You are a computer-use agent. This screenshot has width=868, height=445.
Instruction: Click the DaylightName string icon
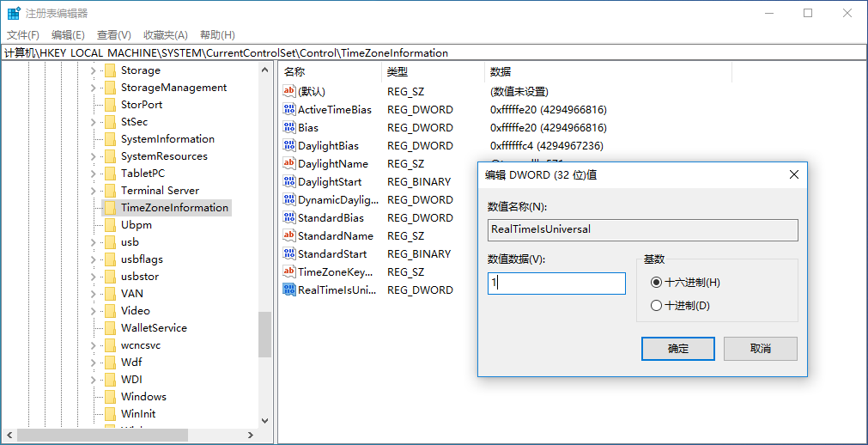click(x=289, y=163)
